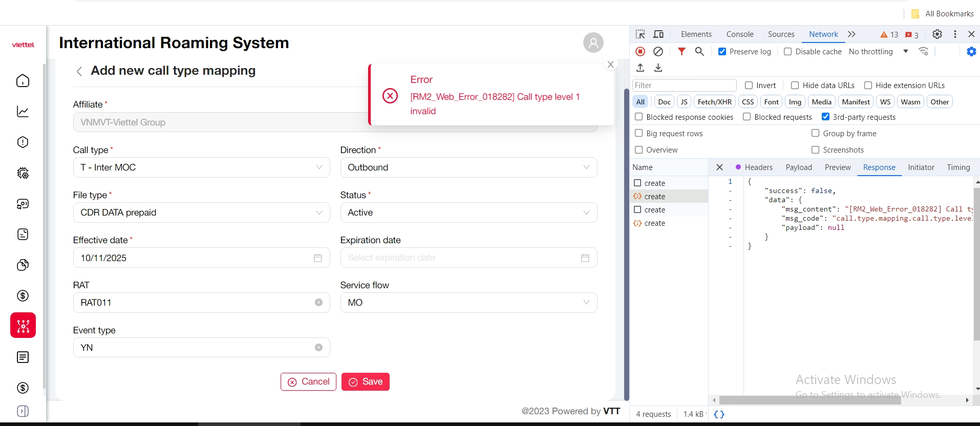Click the DevTools search magnifier icon

699,52
